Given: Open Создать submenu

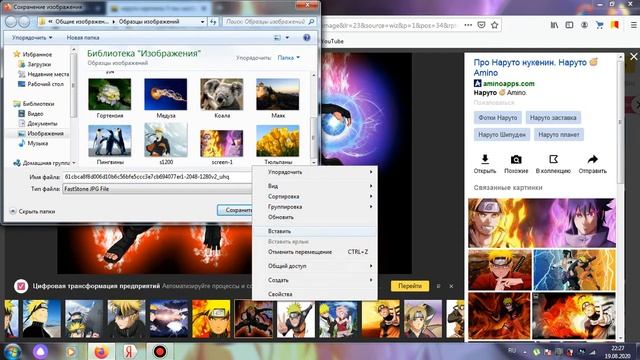Looking at the screenshot, I should (x=315, y=280).
